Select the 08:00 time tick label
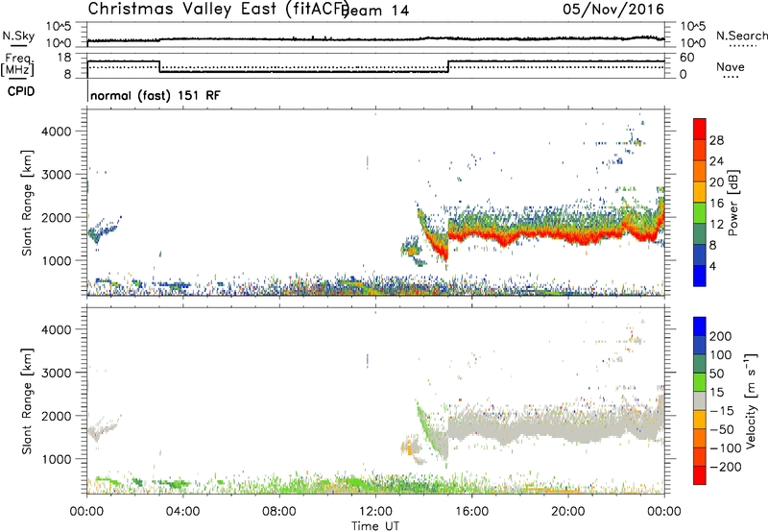 pyautogui.click(x=278, y=512)
